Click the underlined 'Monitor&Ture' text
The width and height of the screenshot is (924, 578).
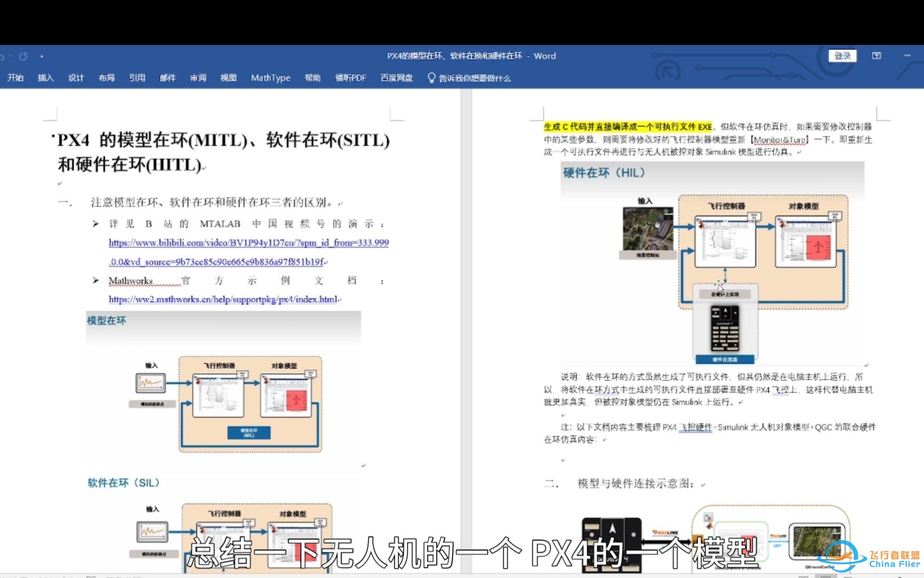coord(781,140)
